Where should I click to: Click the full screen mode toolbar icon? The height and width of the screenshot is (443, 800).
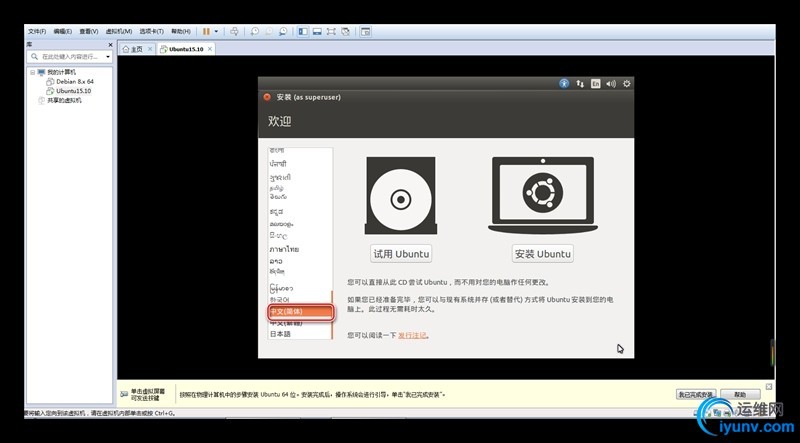[x=331, y=32]
